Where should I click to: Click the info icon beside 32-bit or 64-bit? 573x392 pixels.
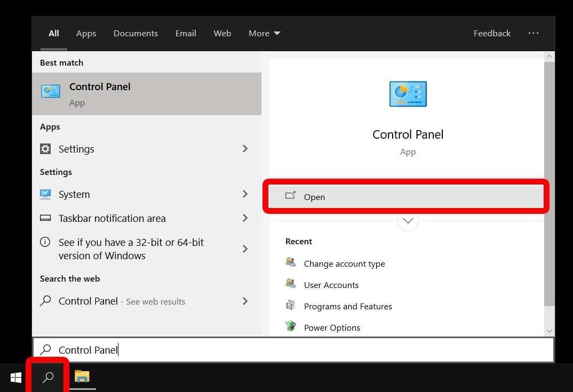click(45, 242)
